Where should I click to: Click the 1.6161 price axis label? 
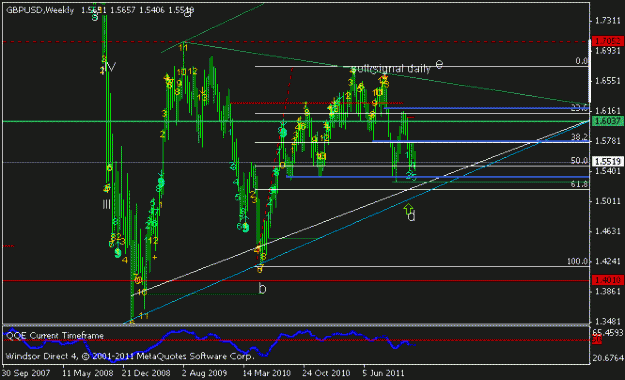pyautogui.click(x=607, y=110)
